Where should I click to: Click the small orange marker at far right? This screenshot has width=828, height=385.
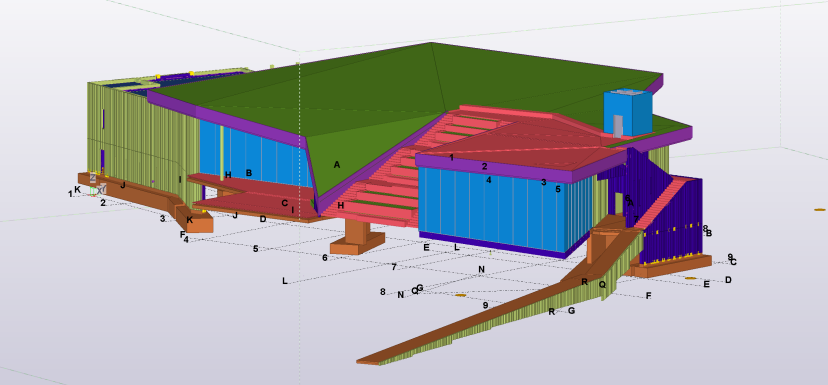coord(820,210)
